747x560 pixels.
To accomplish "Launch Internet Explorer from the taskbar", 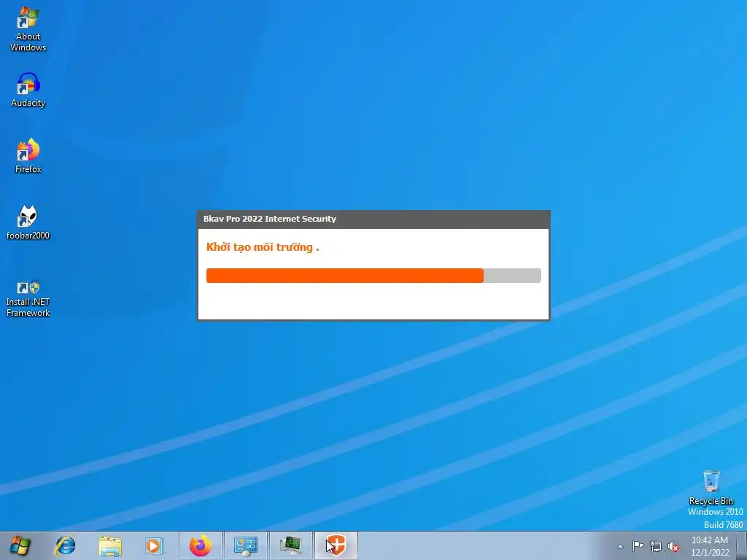I will pyautogui.click(x=65, y=545).
